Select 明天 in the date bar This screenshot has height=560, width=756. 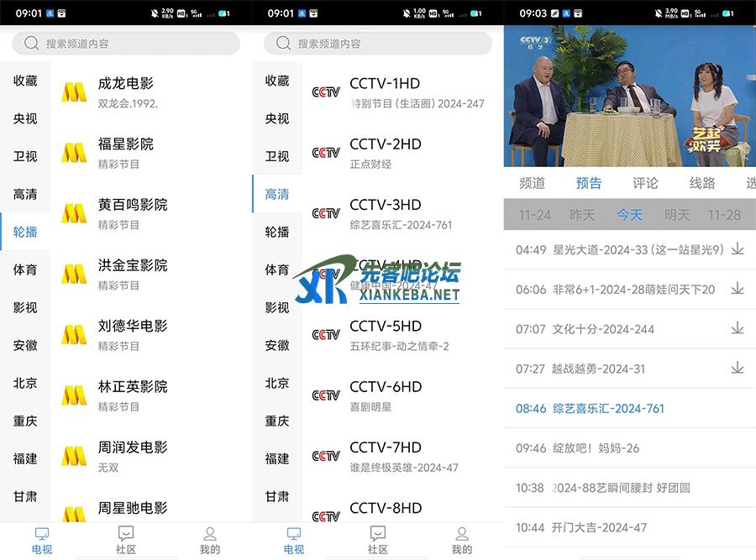(677, 215)
